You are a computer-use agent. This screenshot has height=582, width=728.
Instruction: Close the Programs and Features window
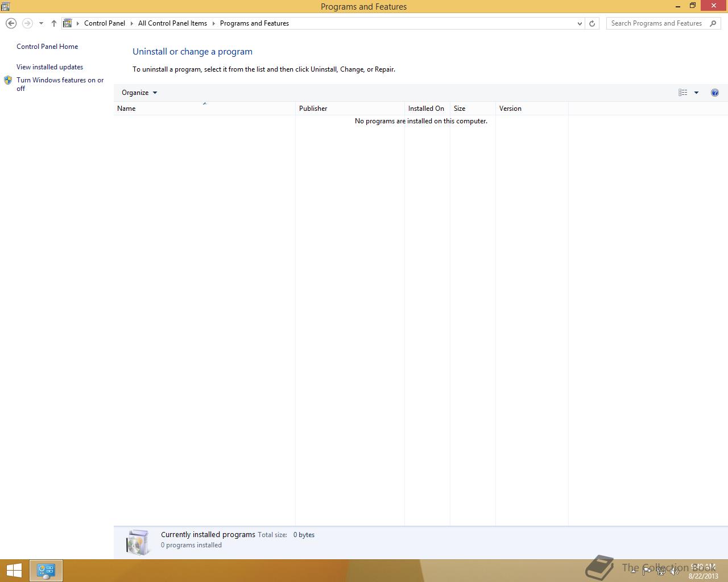[x=714, y=6]
